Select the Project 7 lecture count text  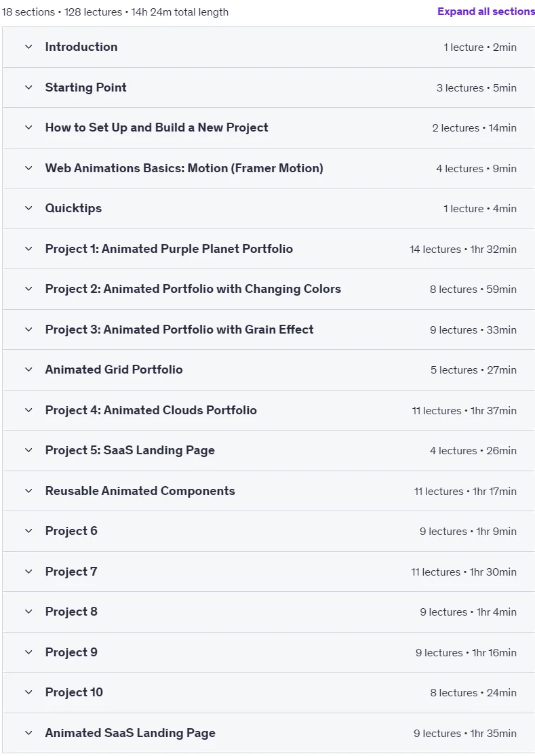(x=436, y=572)
